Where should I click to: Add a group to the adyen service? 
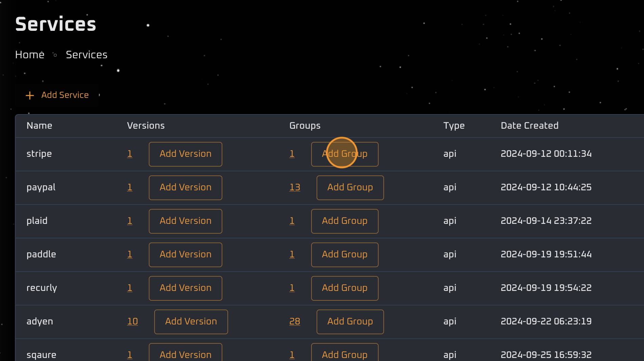(x=350, y=322)
